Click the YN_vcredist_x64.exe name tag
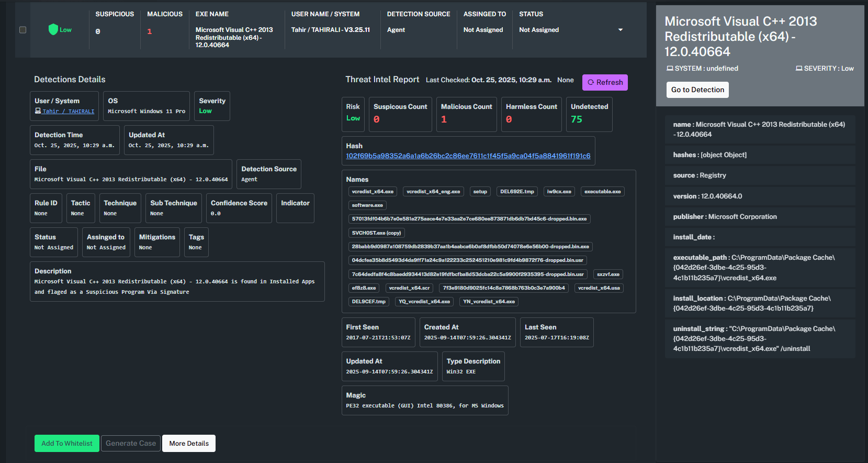This screenshot has height=463, width=868. (x=489, y=302)
